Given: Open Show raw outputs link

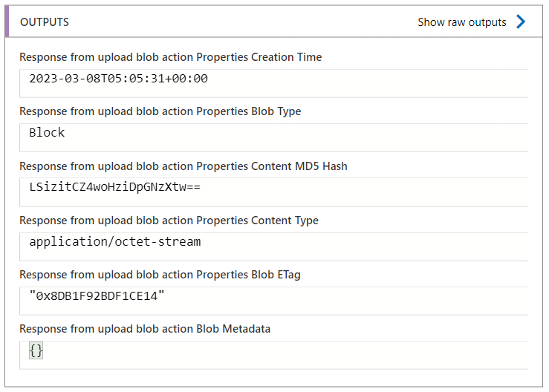Looking at the screenshot, I should pos(462,22).
